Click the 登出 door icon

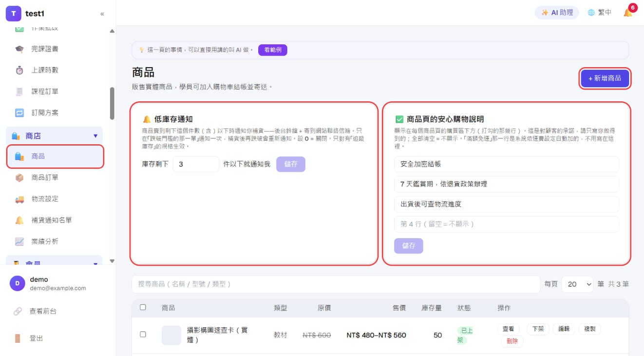click(18, 338)
